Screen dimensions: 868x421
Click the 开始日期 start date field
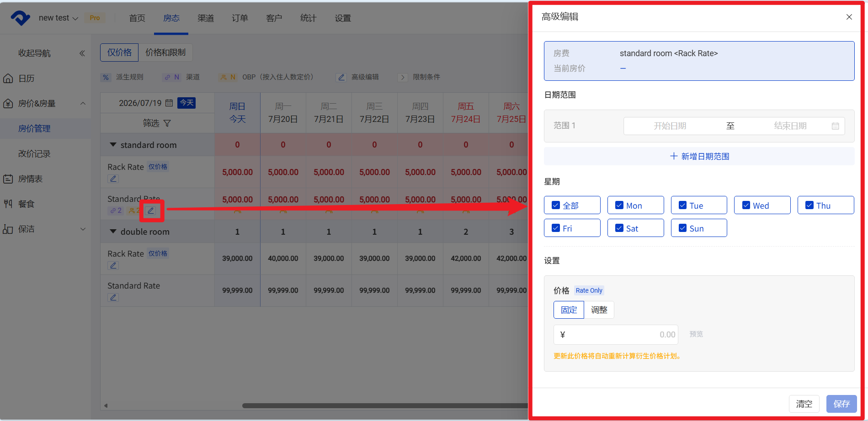click(x=670, y=126)
